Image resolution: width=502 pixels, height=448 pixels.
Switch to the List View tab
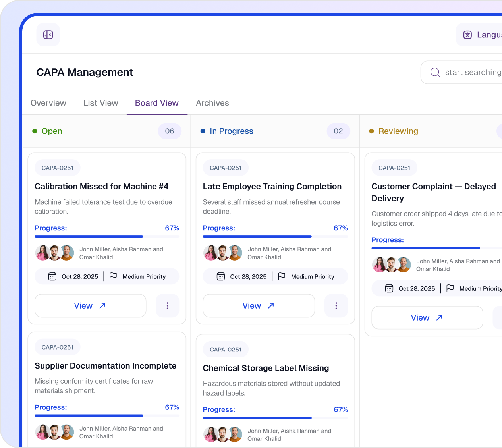(x=100, y=103)
